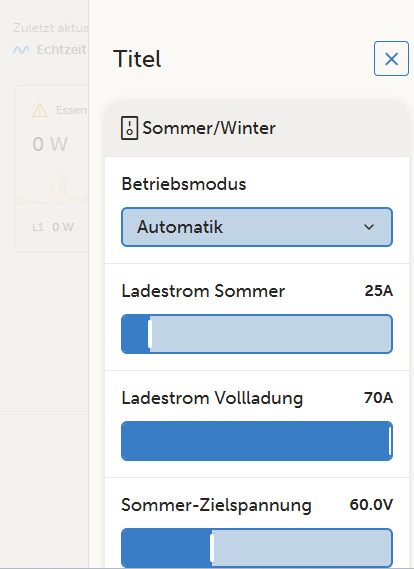The height and width of the screenshot is (569, 414).
Task: Click the Ladestrom Vollladung slider bar
Action: tap(257, 441)
